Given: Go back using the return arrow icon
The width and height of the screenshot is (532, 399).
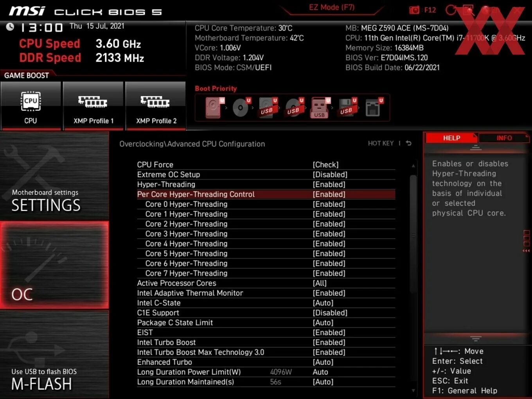Looking at the screenshot, I should [408, 143].
